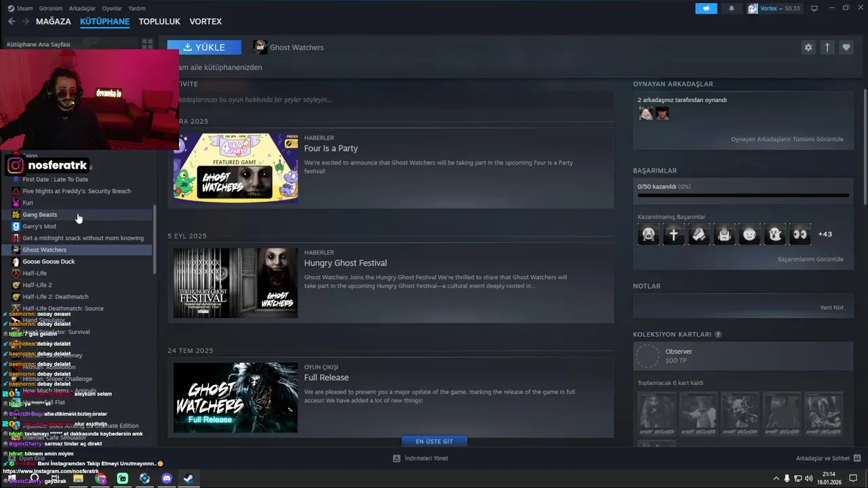Click the blue YÜKLE install button

point(204,47)
